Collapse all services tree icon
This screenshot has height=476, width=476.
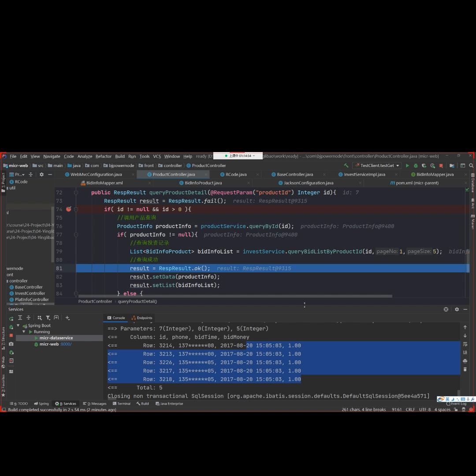pos(29,317)
